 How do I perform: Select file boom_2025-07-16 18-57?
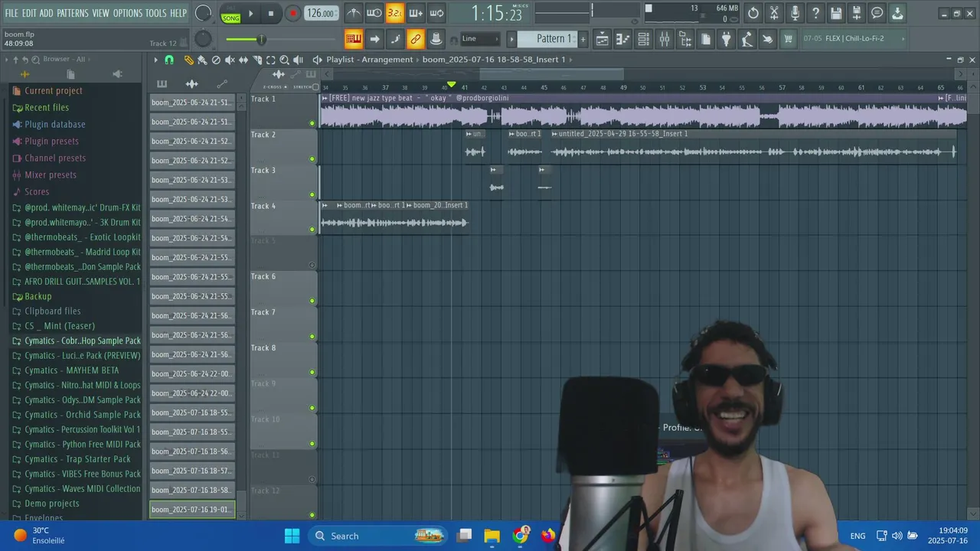click(x=192, y=471)
